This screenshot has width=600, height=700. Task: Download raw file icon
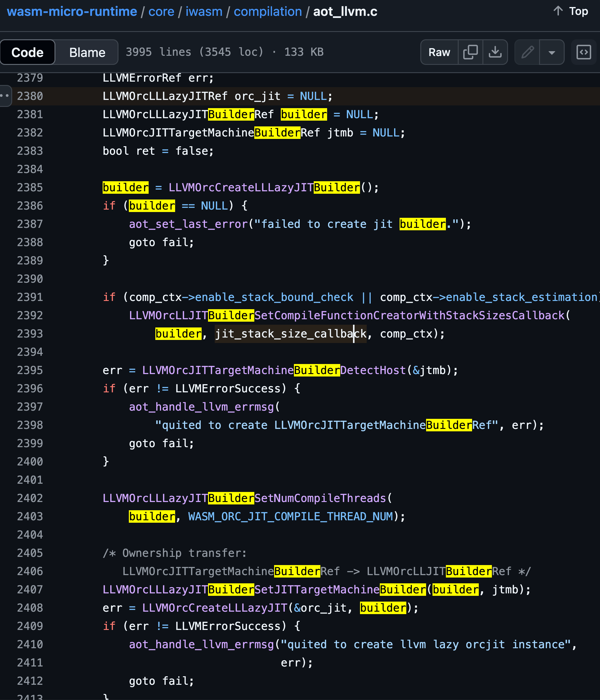495,52
